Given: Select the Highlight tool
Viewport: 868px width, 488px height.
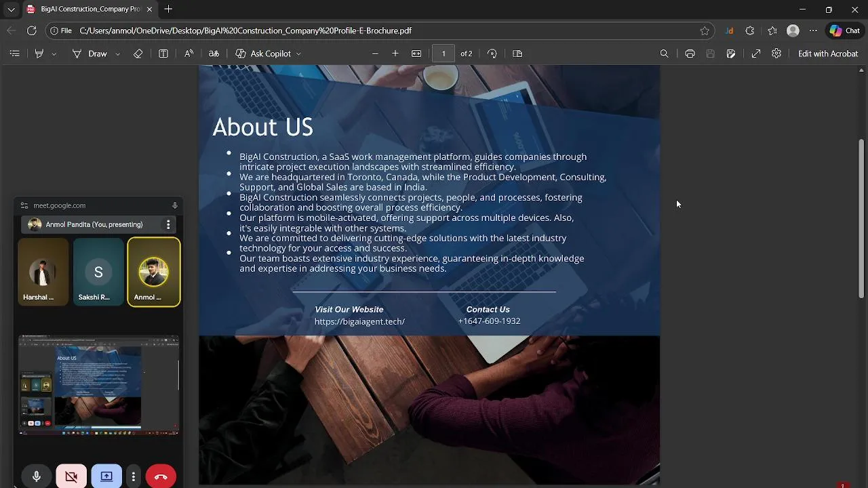Looking at the screenshot, I should tap(39, 54).
